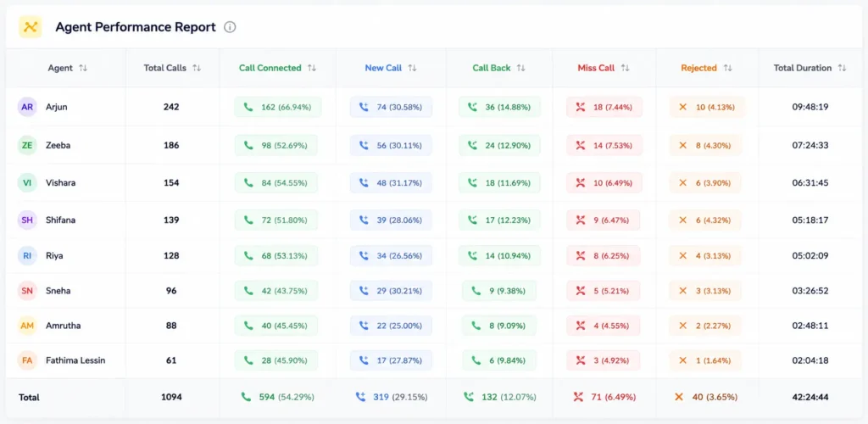Image resolution: width=868 pixels, height=424 pixels.
Task: Select Riya's 8 (6.25%) miss call badge
Action: tap(603, 256)
